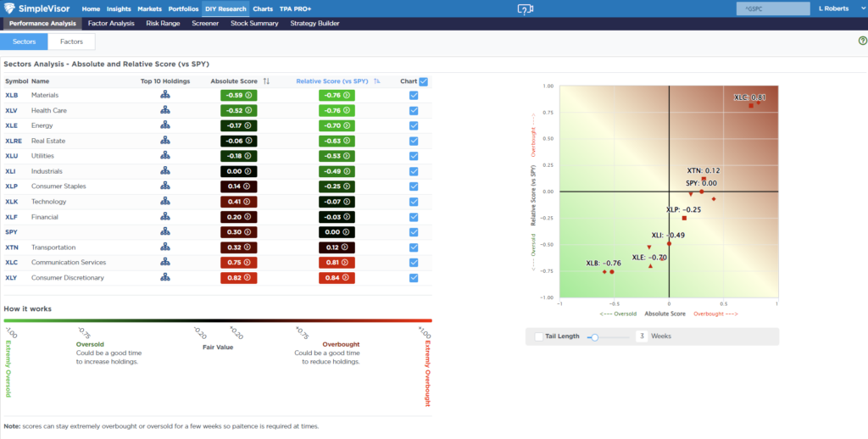Open Top 10 Holdings for XLC Communication Services
Viewport: 868px width, 439px height.
(165, 263)
